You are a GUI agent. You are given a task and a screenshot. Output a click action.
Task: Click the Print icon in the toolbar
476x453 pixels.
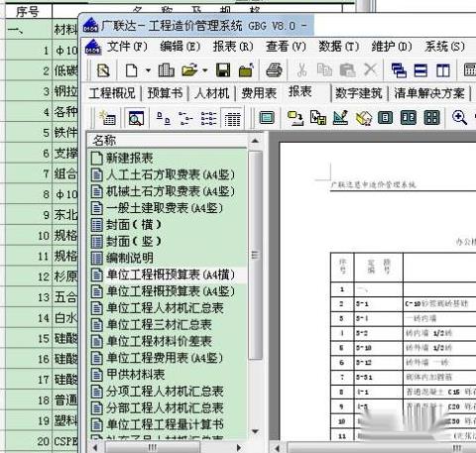tap(274, 70)
